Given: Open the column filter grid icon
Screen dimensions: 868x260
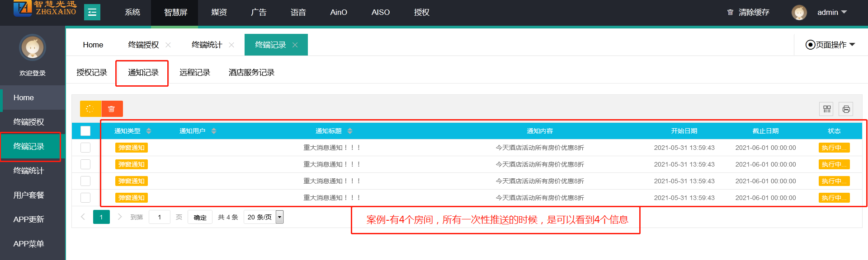Looking at the screenshot, I should tap(827, 109).
